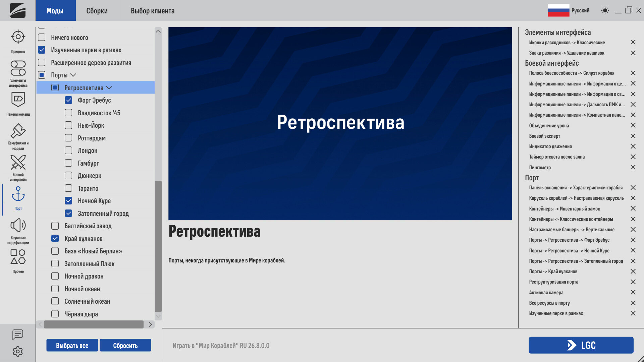Switch to the Сборки tab
Viewport: 644px width, 362px height.
(97, 10)
